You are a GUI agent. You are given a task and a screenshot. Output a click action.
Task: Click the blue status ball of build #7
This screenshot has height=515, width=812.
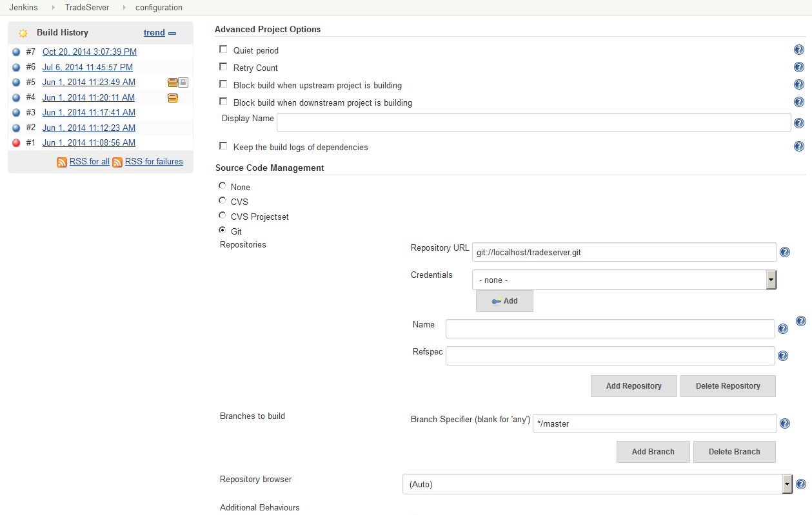pyautogui.click(x=16, y=52)
